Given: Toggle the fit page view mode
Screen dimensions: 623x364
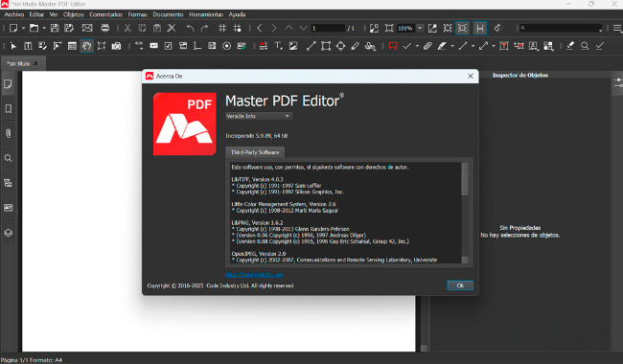Looking at the screenshot, I should coord(462,28).
